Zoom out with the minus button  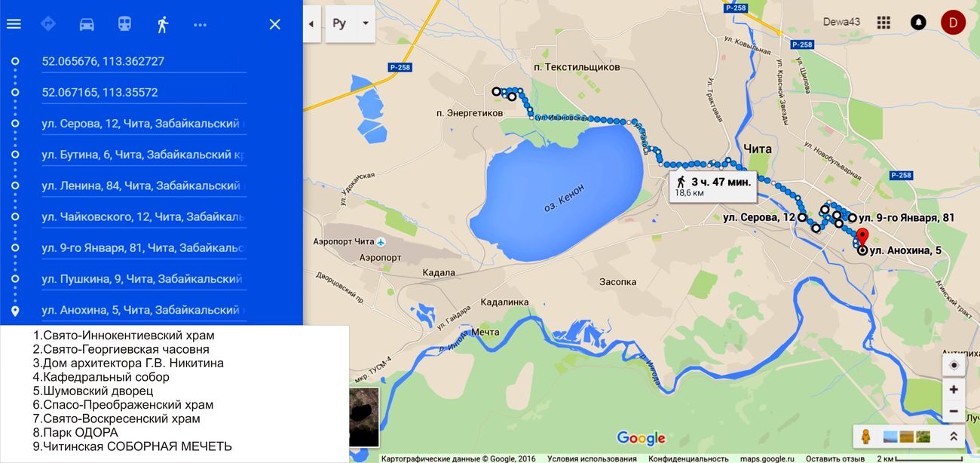point(954,412)
